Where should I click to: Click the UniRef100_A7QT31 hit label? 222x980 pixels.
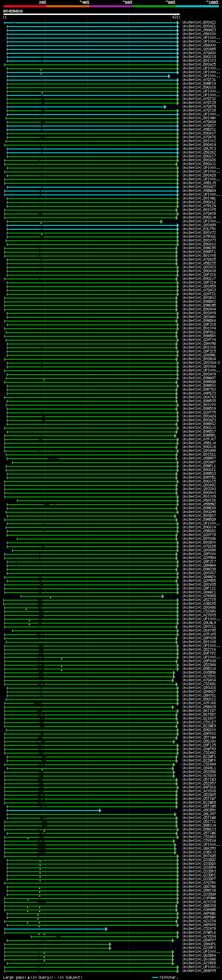click(x=199, y=80)
